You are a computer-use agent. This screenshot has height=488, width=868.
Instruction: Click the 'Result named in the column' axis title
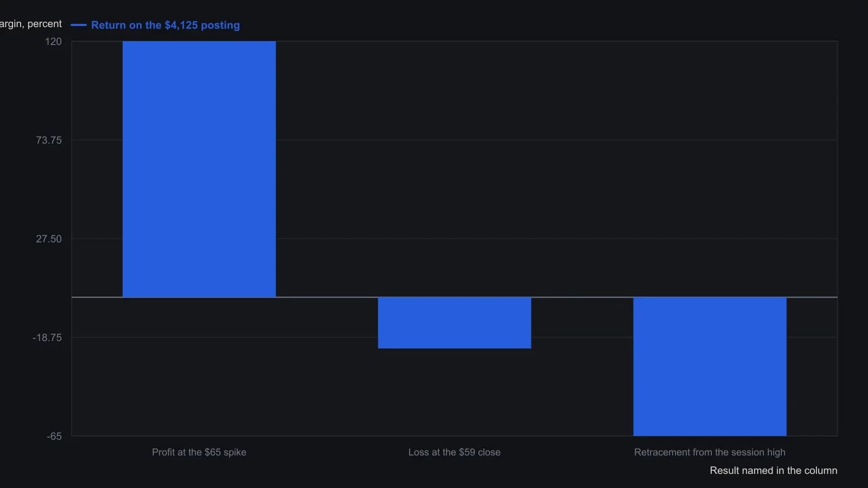[x=774, y=471]
